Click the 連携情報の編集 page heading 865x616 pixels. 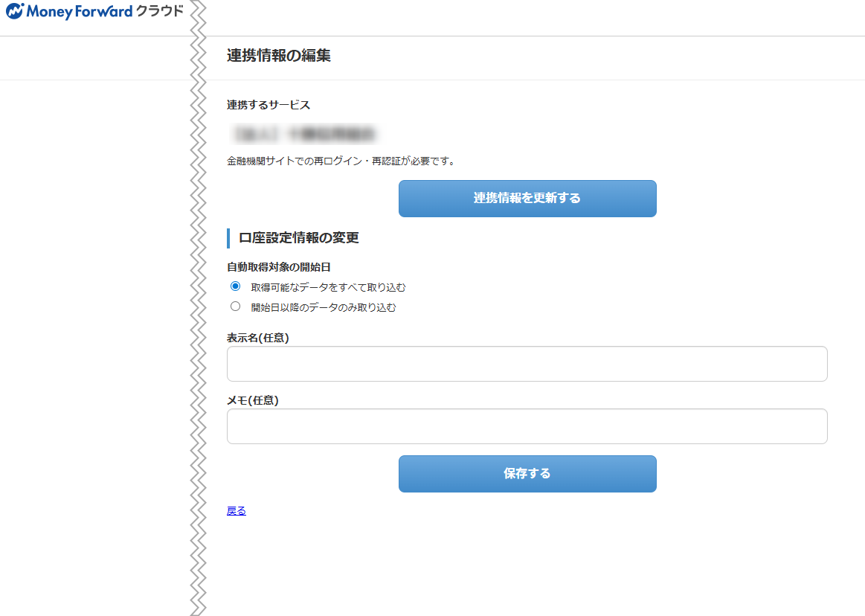click(278, 56)
